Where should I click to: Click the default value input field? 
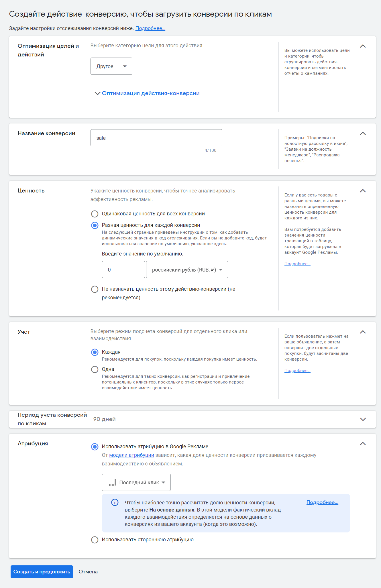click(123, 270)
